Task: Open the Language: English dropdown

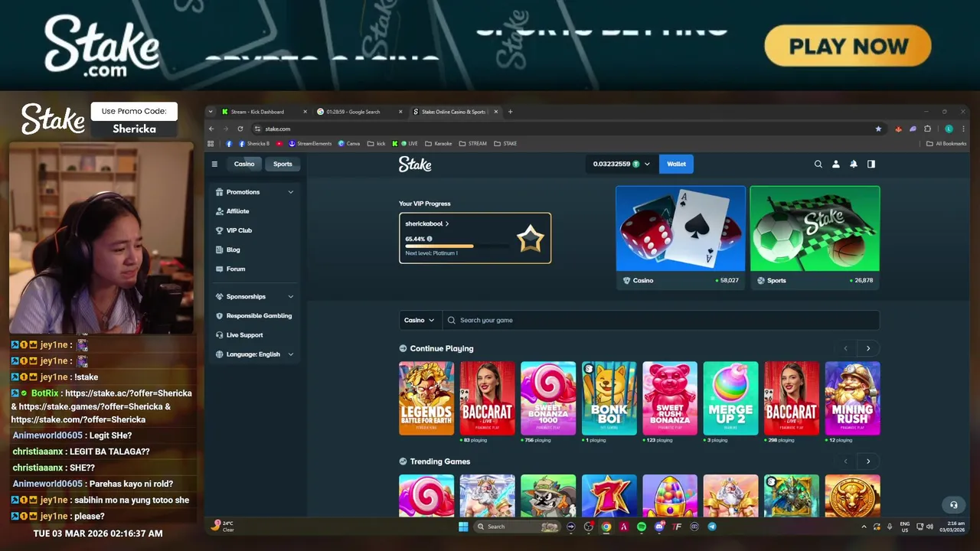Action: (x=255, y=354)
